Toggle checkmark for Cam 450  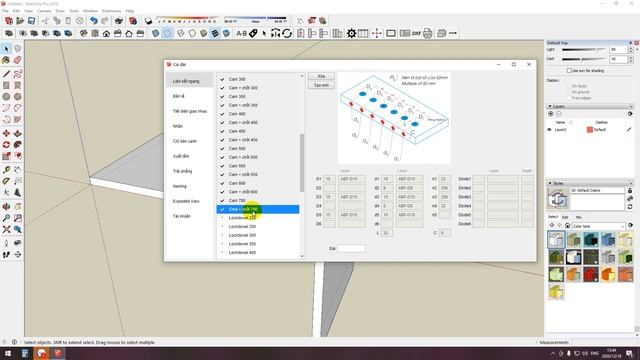(222, 131)
